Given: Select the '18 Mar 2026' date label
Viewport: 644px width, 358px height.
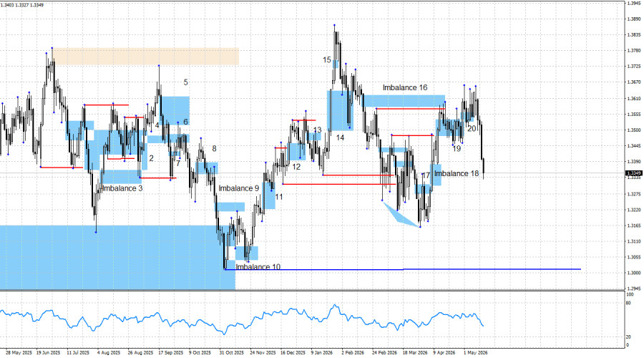Looking at the screenshot, I should pos(415,353).
